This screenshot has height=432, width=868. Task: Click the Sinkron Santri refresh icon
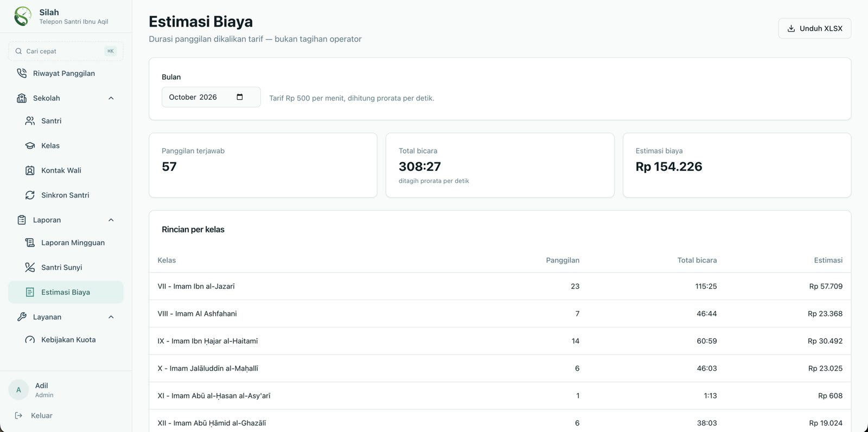coord(30,195)
